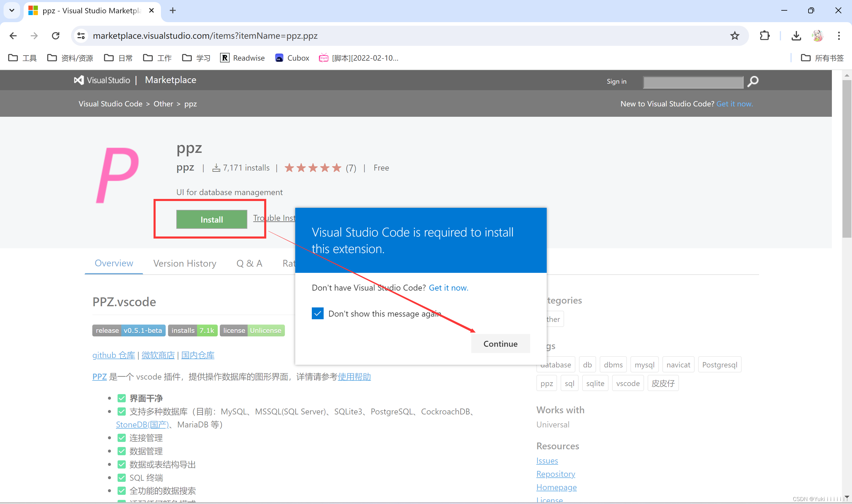This screenshot has height=504, width=852.
Task: Click the Visual Studio logo
Action: [x=102, y=80]
